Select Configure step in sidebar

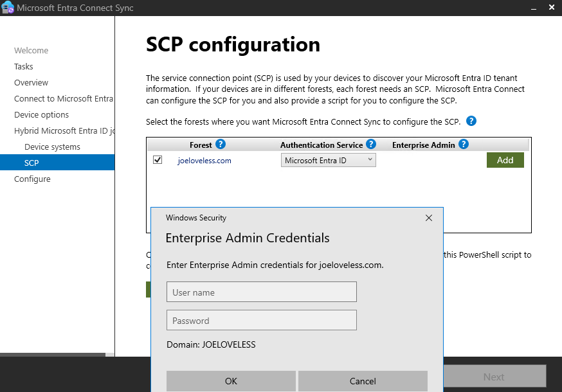[x=32, y=179]
